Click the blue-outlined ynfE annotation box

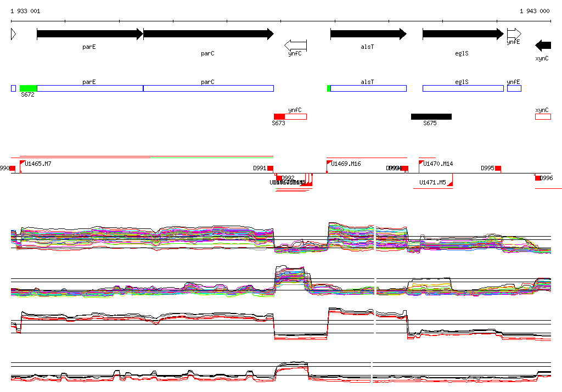coord(514,88)
